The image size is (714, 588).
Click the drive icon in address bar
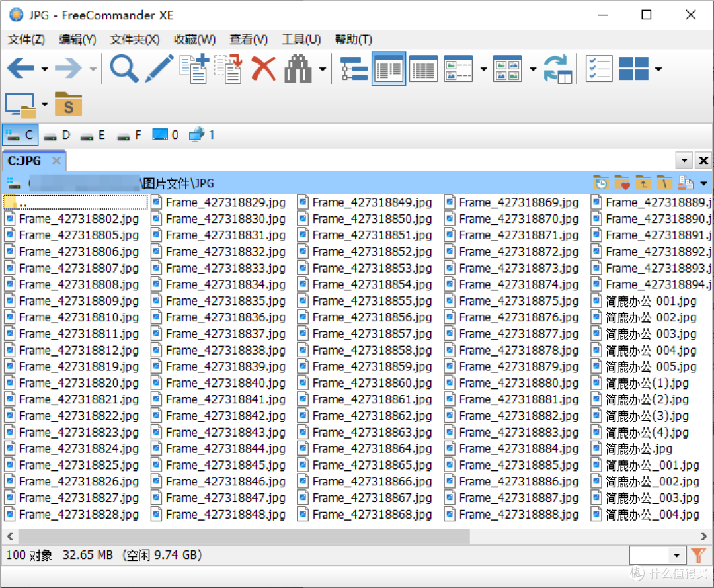[14, 183]
